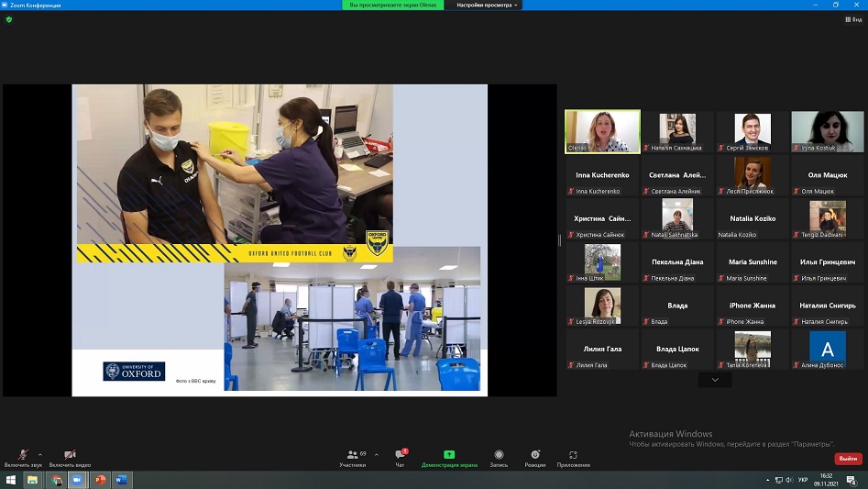The height and width of the screenshot is (489, 868).
Task: Expand audio options arrow next to microphone
Action: tap(39, 454)
